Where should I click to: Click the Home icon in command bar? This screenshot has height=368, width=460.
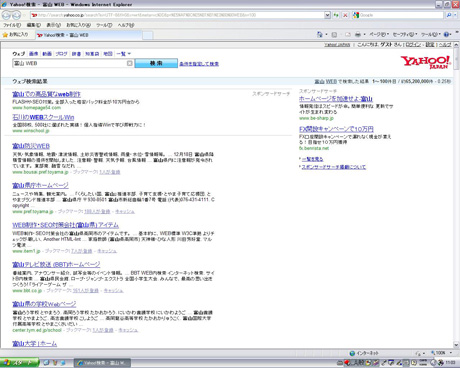320,34
